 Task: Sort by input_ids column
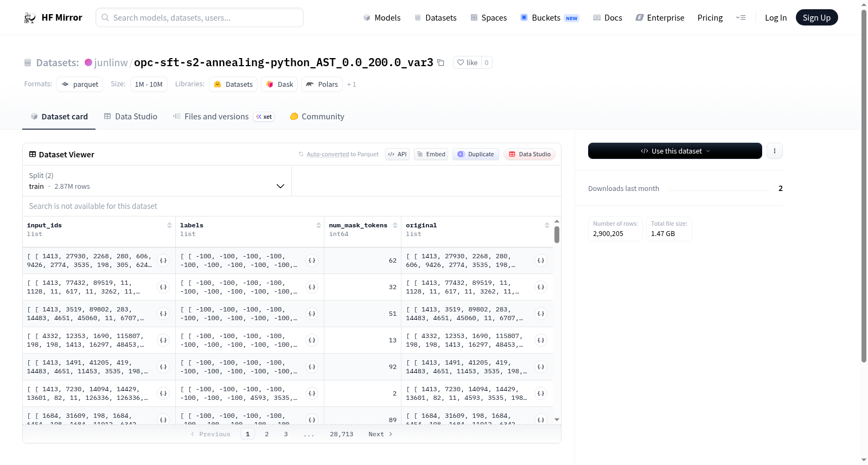(x=169, y=225)
